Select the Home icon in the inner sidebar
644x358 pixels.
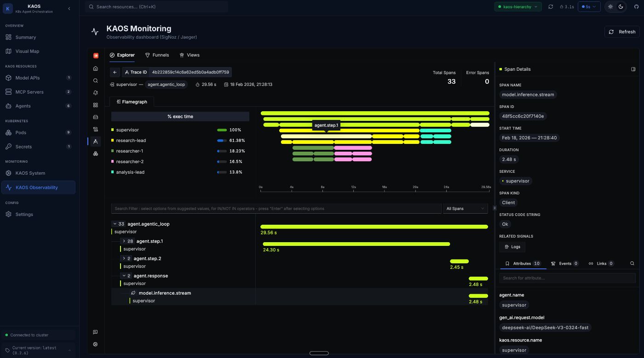tap(95, 68)
